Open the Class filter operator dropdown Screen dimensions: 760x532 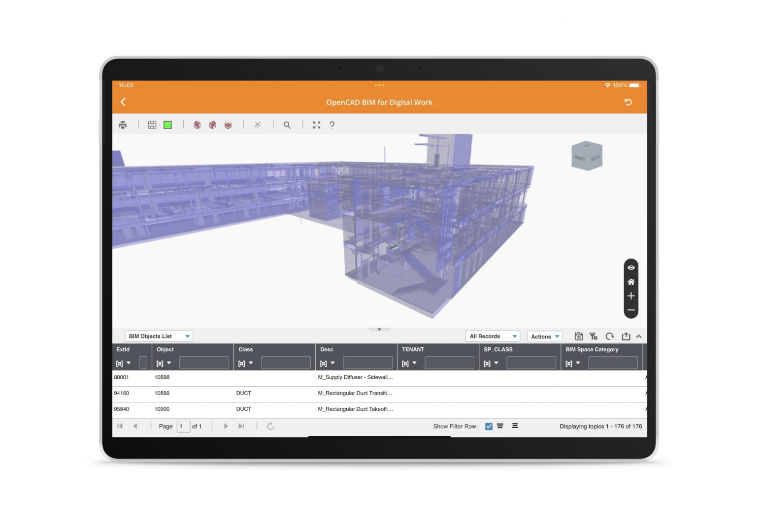(246, 364)
